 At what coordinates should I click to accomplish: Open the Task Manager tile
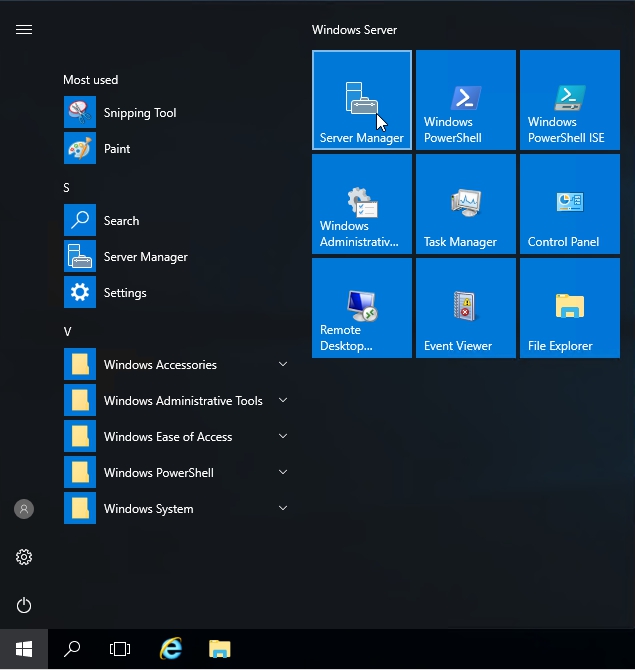tap(465, 204)
